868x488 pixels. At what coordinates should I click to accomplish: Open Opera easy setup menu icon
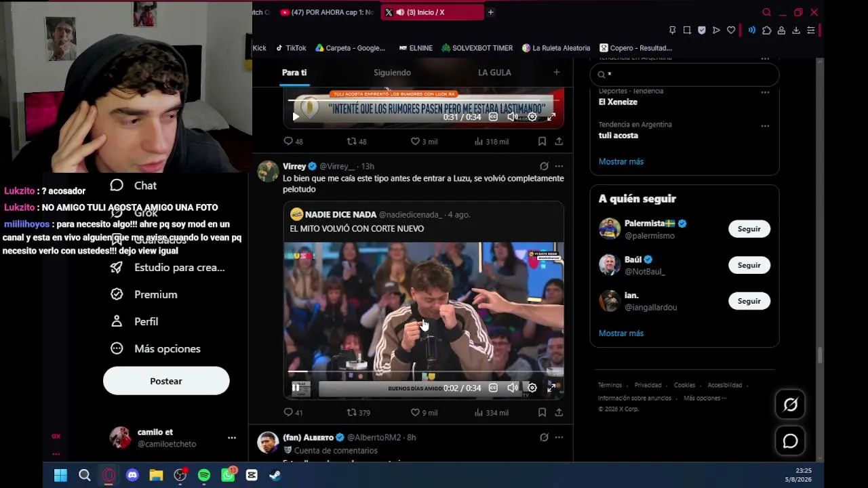(810, 30)
